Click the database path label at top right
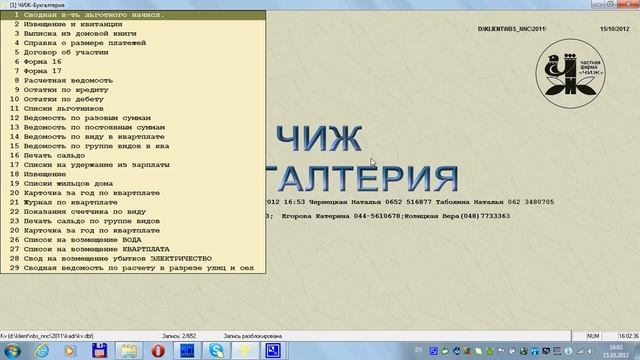Image resolution: width=640 pixels, height=360 pixels. point(512,29)
